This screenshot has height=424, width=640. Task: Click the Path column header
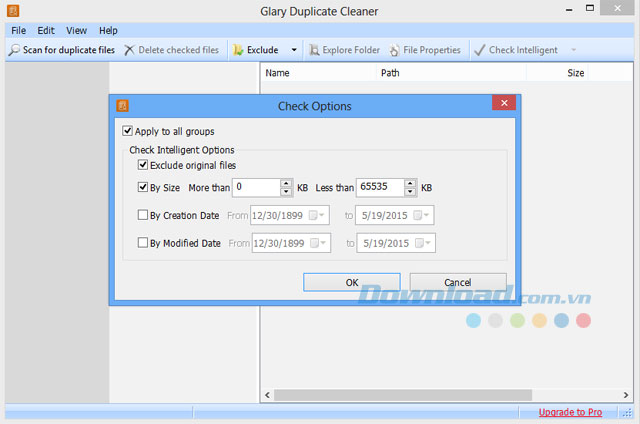pyautogui.click(x=451, y=73)
